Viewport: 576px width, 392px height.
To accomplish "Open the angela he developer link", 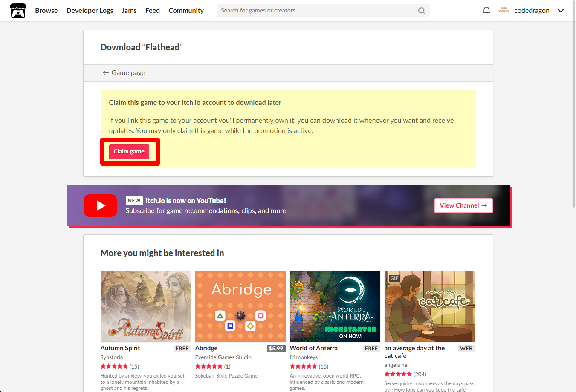I will [x=396, y=365].
